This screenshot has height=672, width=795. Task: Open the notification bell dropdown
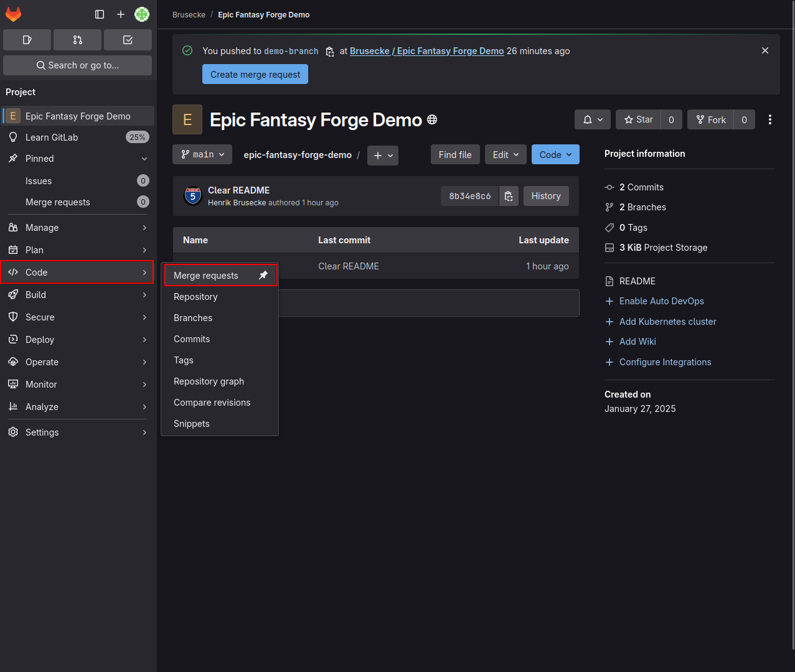coord(593,119)
